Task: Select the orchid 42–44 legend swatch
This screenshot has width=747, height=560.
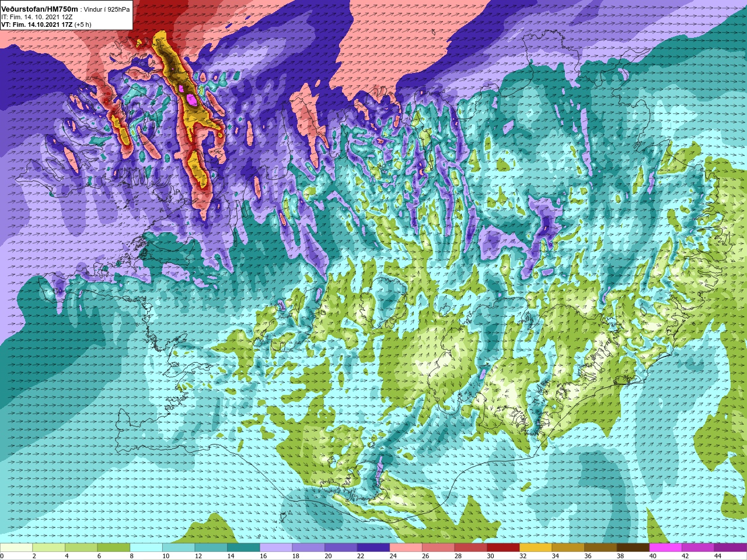Action: (699, 548)
